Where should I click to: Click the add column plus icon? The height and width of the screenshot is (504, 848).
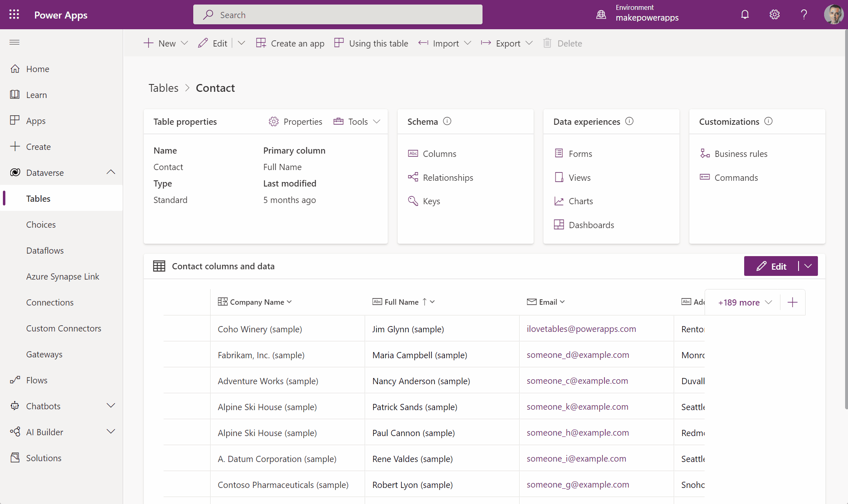[792, 302]
